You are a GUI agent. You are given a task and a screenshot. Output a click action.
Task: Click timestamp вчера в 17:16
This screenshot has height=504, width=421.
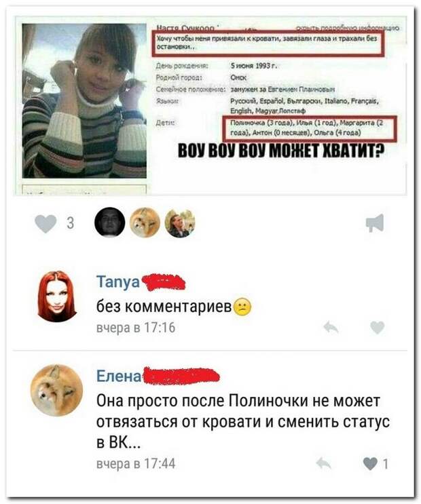[136, 328]
